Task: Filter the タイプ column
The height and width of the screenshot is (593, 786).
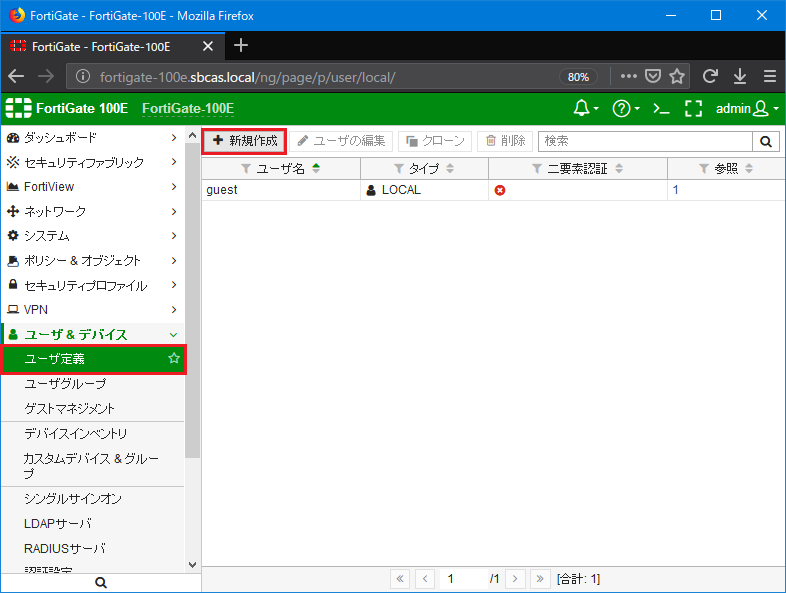Action: 399,169
